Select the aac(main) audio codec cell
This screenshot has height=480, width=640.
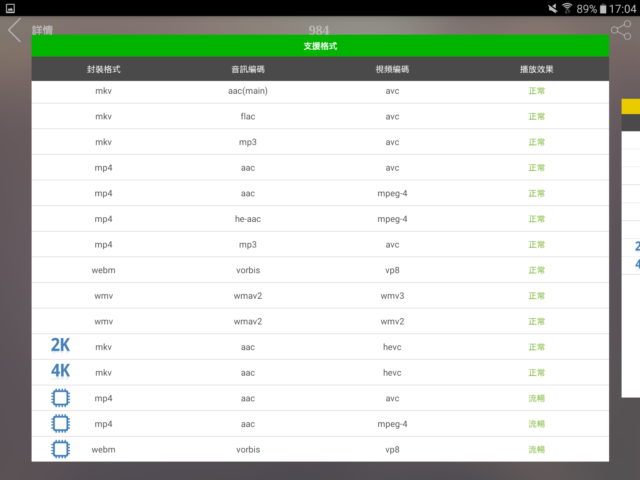pyautogui.click(x=248, y=91)
